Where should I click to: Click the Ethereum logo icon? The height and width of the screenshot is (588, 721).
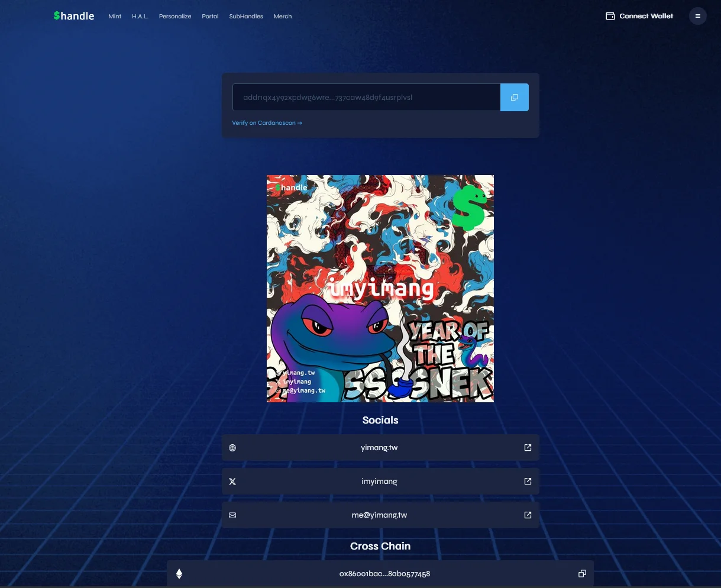179,574
